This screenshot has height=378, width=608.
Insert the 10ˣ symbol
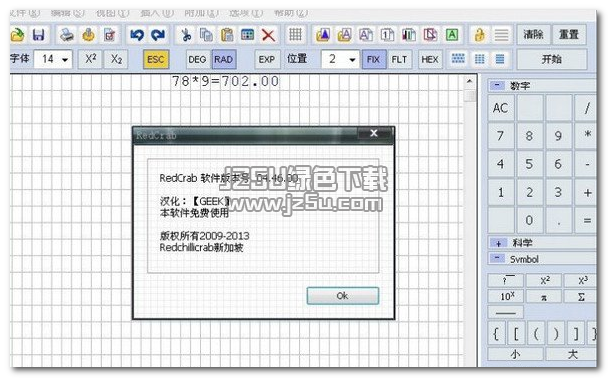pyautogui.click(x=506, y=297)
